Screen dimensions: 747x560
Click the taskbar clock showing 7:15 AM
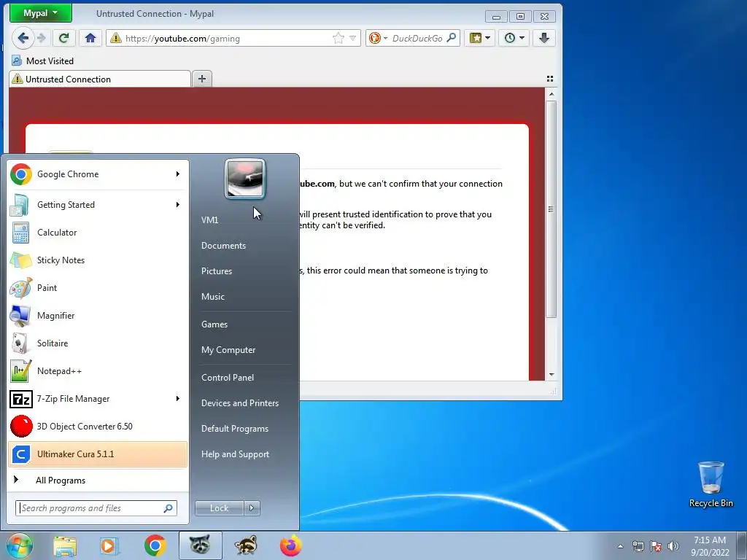(x=710, y=546)
